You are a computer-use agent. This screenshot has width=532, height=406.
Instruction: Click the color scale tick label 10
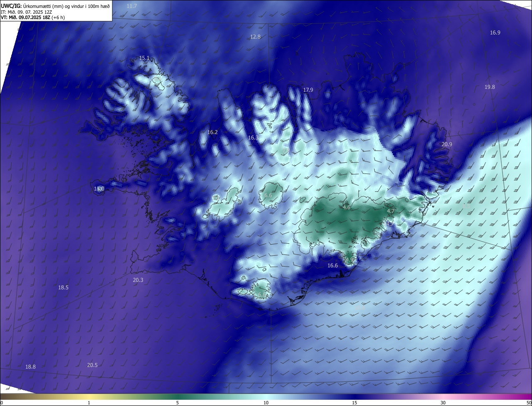pos(266,403)
